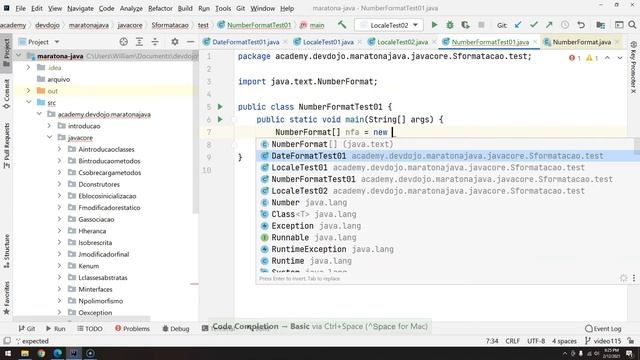Click the Build project hammer icon
Viewport: 640px width, 360px height.
click(x=342, y=25)
